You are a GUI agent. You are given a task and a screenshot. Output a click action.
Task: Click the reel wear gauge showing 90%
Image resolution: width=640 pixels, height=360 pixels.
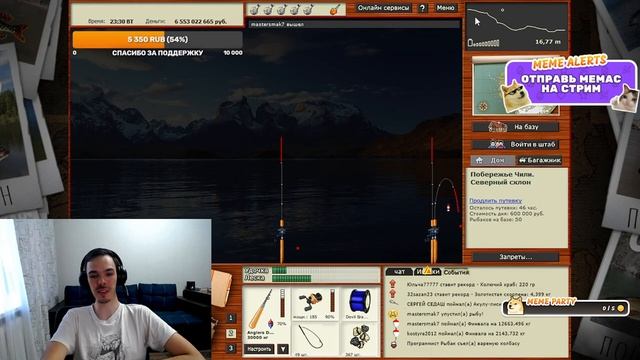point(332,301)
